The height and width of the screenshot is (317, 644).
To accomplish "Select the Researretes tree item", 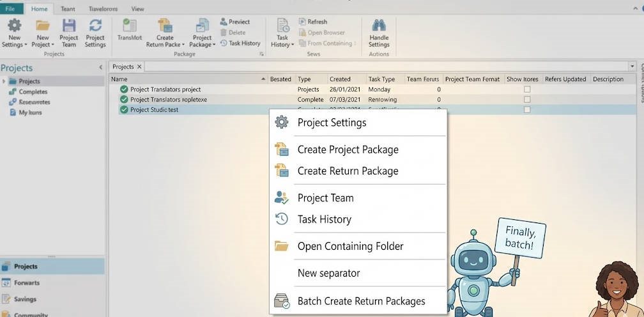I will click(x=34, y=102).
